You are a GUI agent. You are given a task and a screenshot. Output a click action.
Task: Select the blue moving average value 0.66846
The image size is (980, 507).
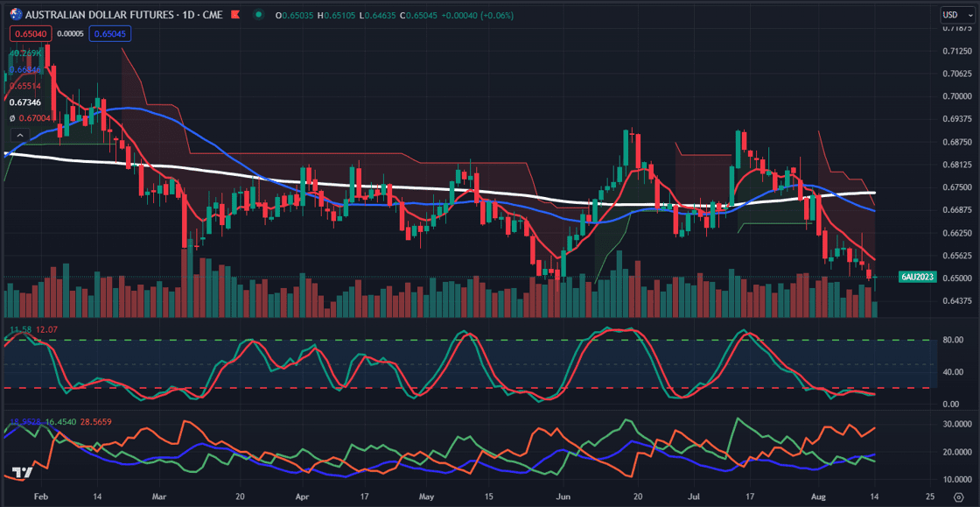coord(25,70)
